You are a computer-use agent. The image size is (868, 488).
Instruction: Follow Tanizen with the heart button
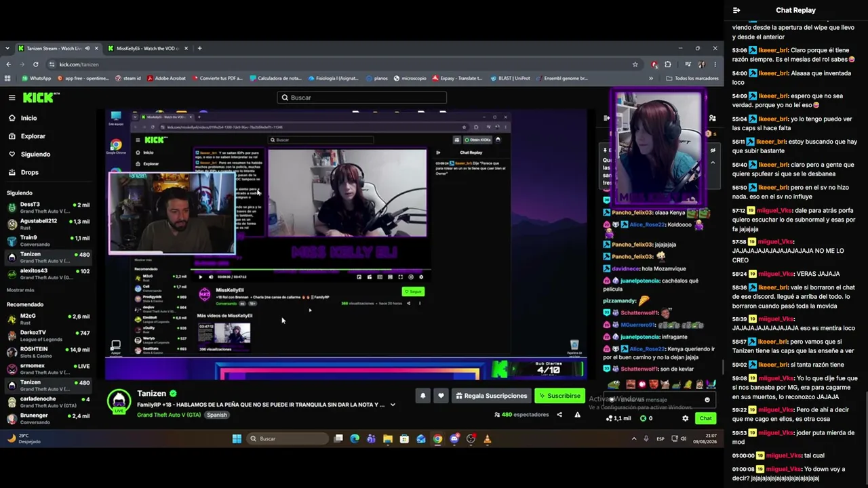441,396
